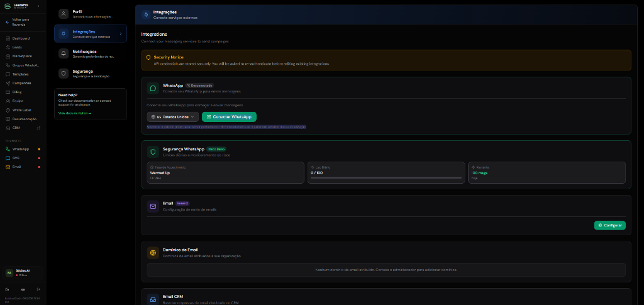Click the Security Notice shield icon

(148, 57)
